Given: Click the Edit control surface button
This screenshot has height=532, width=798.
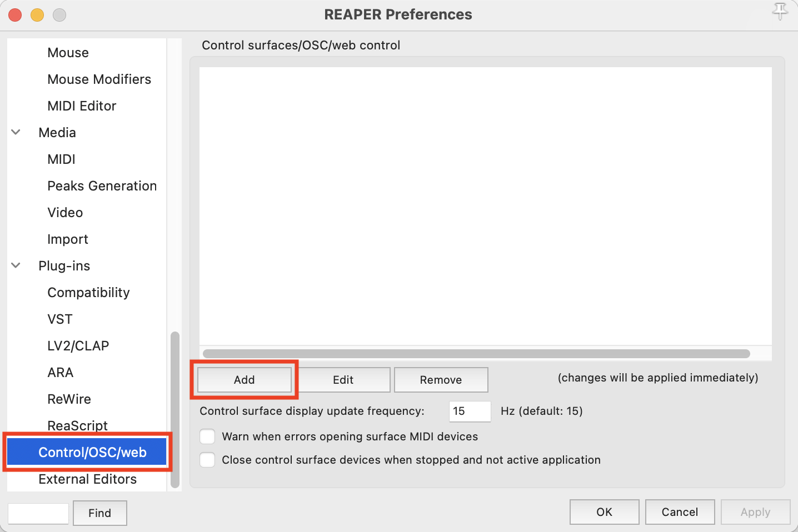Looking at the screenshot, I should coord(343,380).
